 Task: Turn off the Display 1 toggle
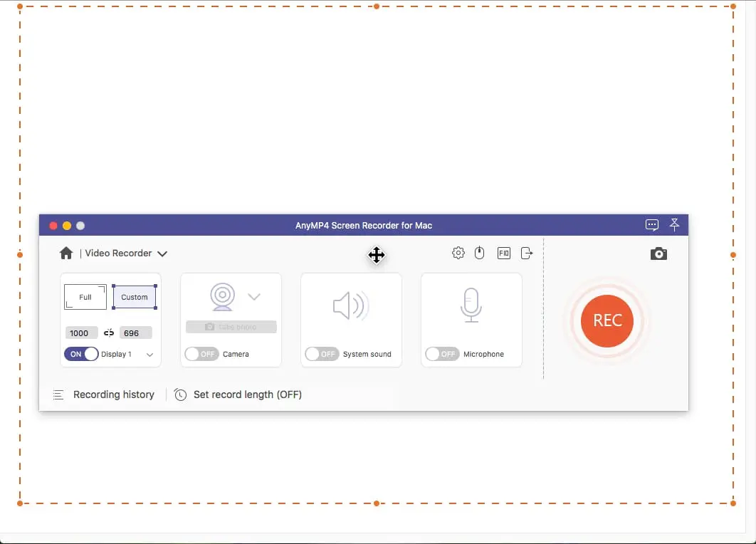[80, 353]
